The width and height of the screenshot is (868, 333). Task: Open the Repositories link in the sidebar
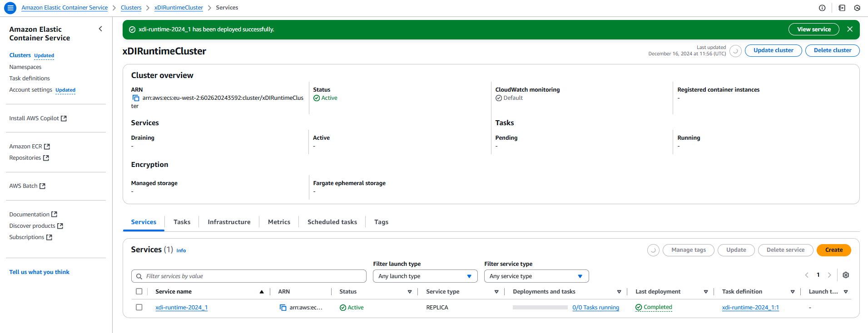point(29,158)
